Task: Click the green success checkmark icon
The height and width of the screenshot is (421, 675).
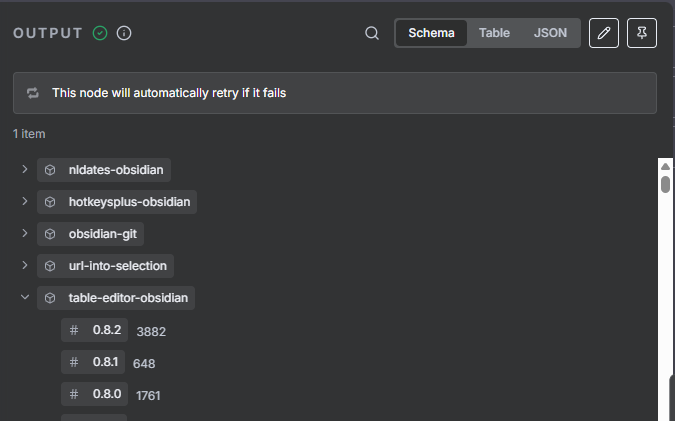Action: (100, 33)
